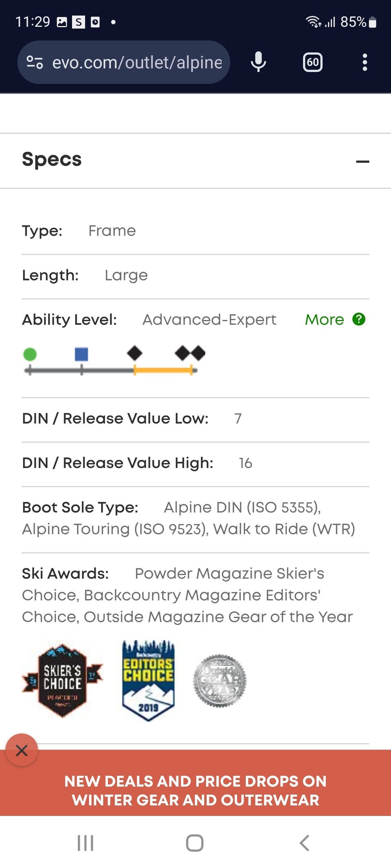This screenshot has height=868, width=391.
Task: Tap the site settings icon in address bar
Action: tap(35, 62)
